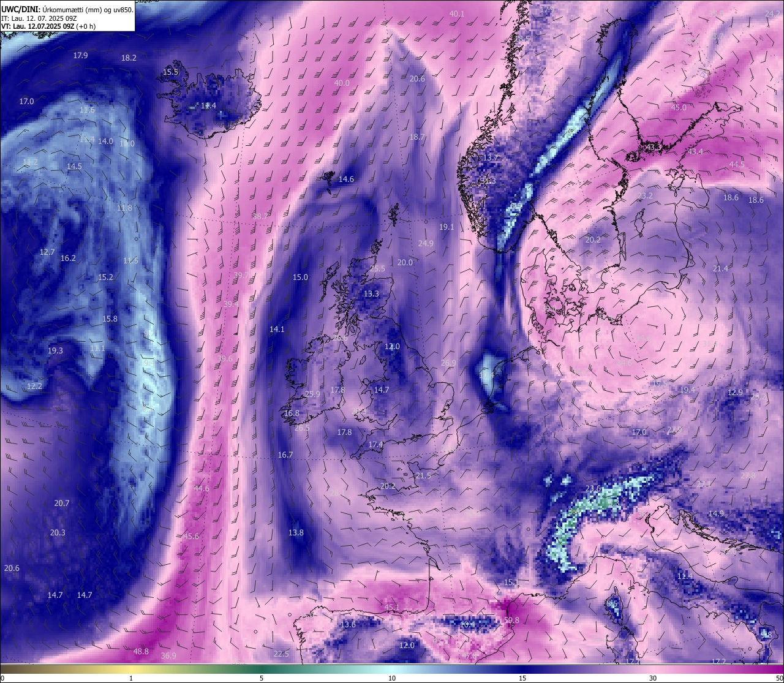Click the 19.1 value west of Norway
Viewport: 784px width, 683px height.
coord(447,227)
